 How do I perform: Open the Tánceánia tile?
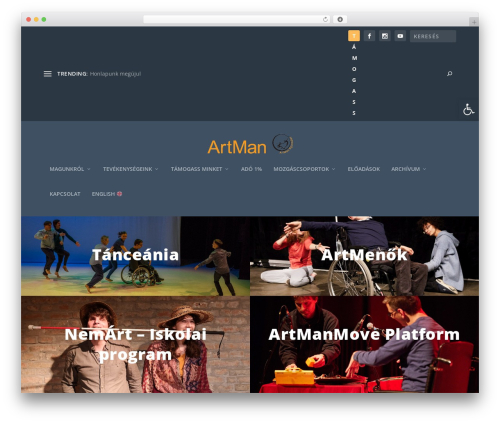point(135,256)
